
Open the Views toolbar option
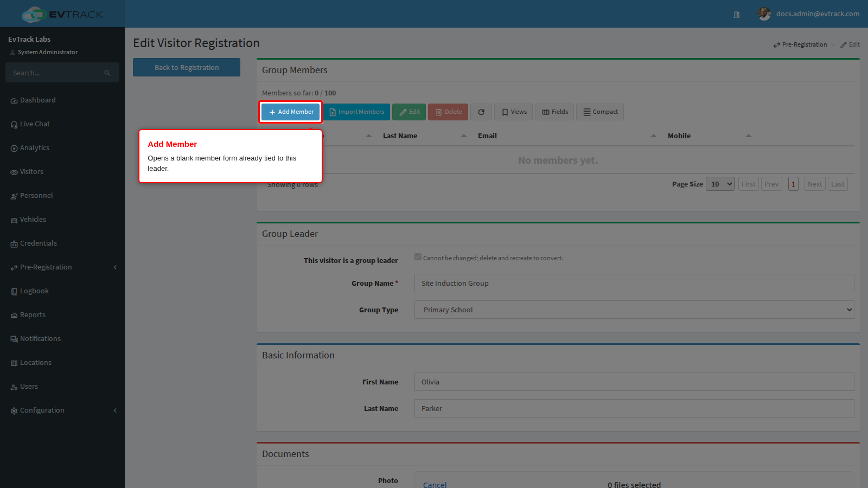514,112
